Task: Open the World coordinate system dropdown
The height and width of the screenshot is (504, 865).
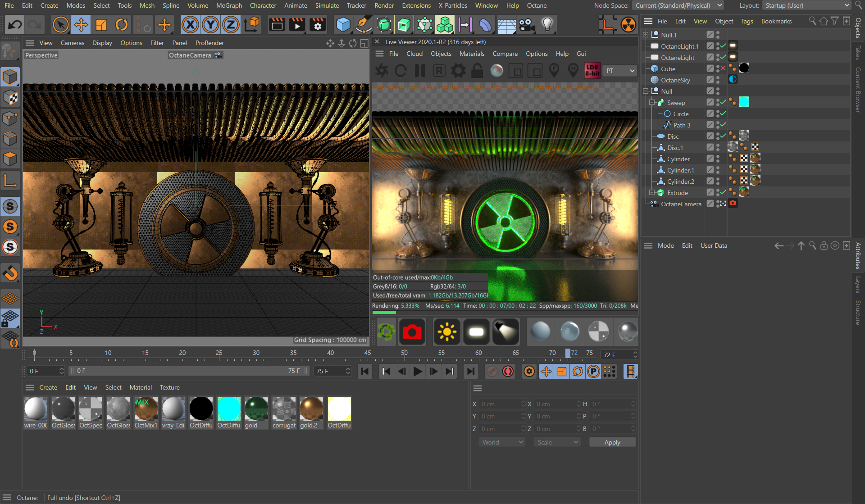Action: (x=502, y=442)
